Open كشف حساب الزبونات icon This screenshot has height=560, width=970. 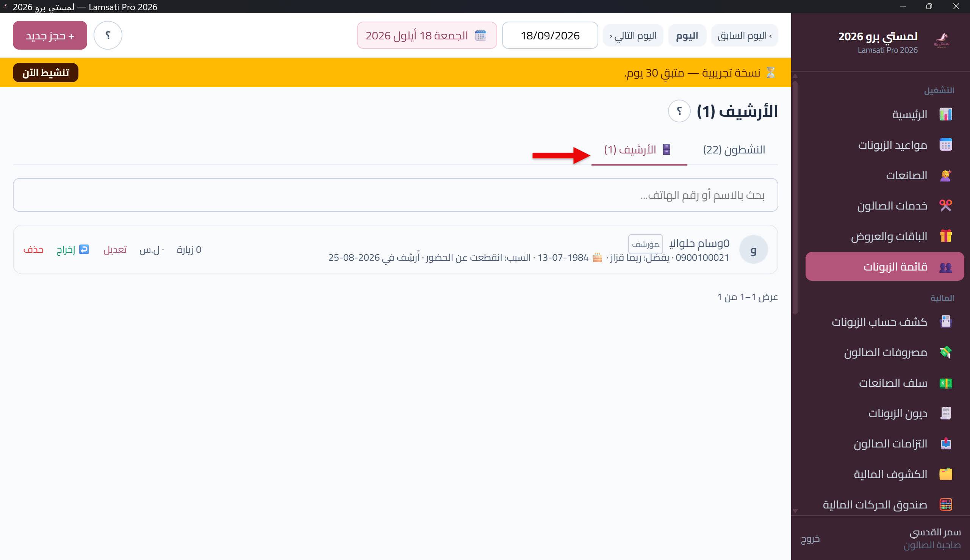coord(945,322)
